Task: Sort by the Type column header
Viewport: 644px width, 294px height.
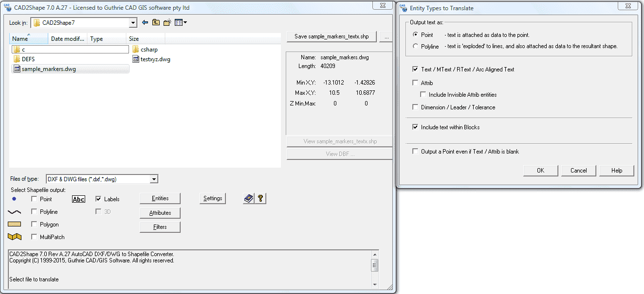Action: pyautogui.click(x=107, y=39)
